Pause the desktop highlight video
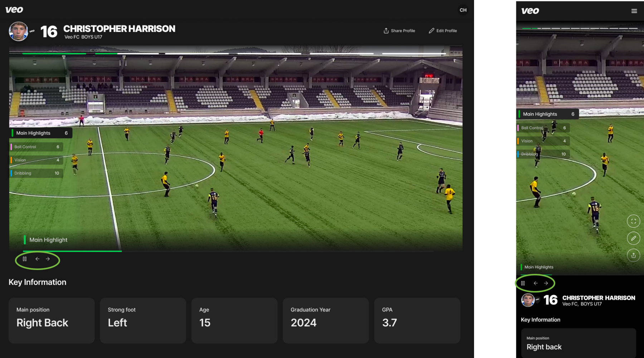The height and width of the screenshot is (358, 644). (25, 259)
